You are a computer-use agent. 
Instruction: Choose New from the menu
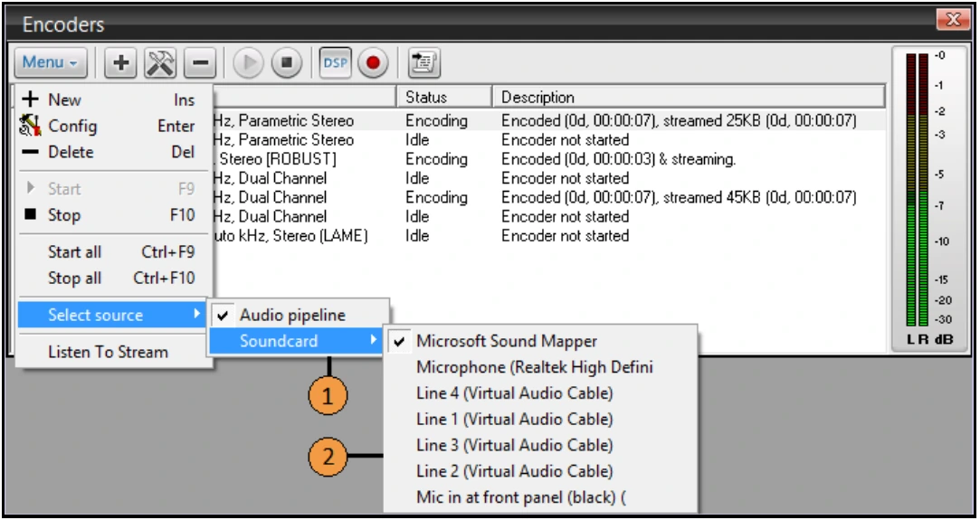[x=114, y=99]
